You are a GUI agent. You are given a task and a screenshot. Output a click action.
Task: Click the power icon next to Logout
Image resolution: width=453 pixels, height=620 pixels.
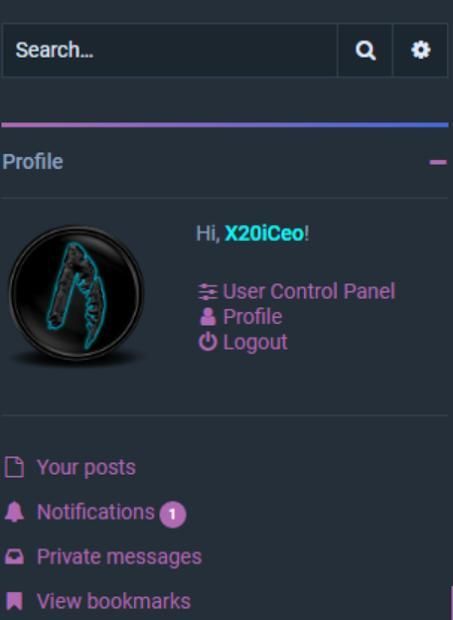208,342
